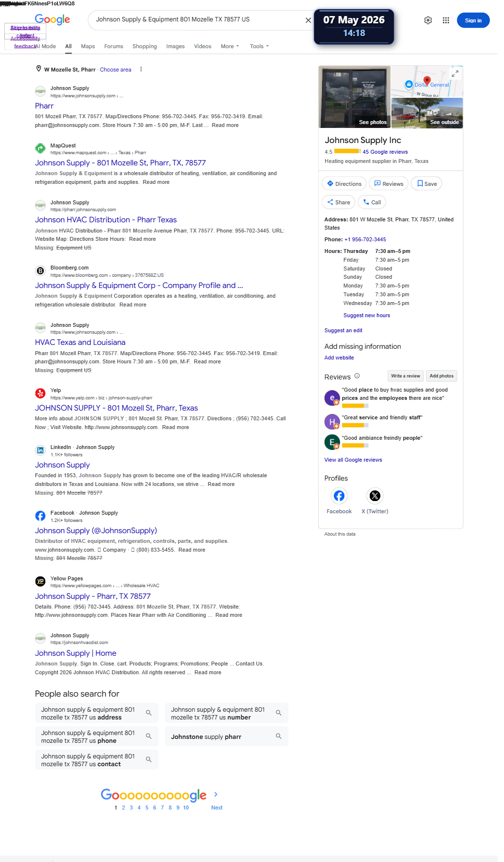This screenshot has height=862, width=504.
Task: Click the X (Twitter) profile icon
Action: (x=375, y=496)
